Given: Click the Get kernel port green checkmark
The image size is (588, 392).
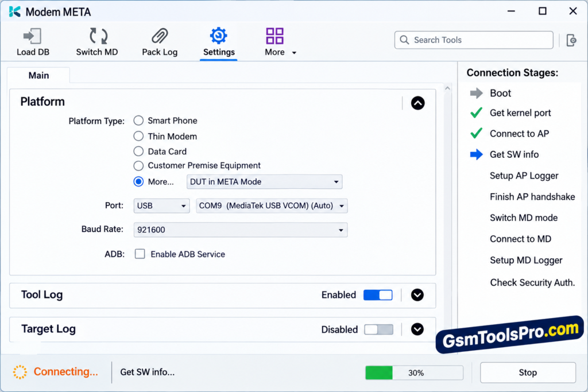Looking at the screenshot, I should 476,113.
